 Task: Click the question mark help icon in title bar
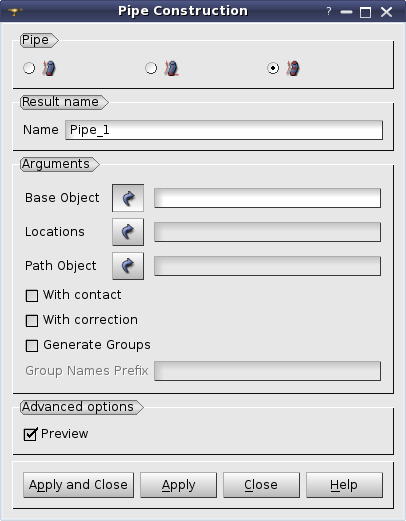point(329,12)
